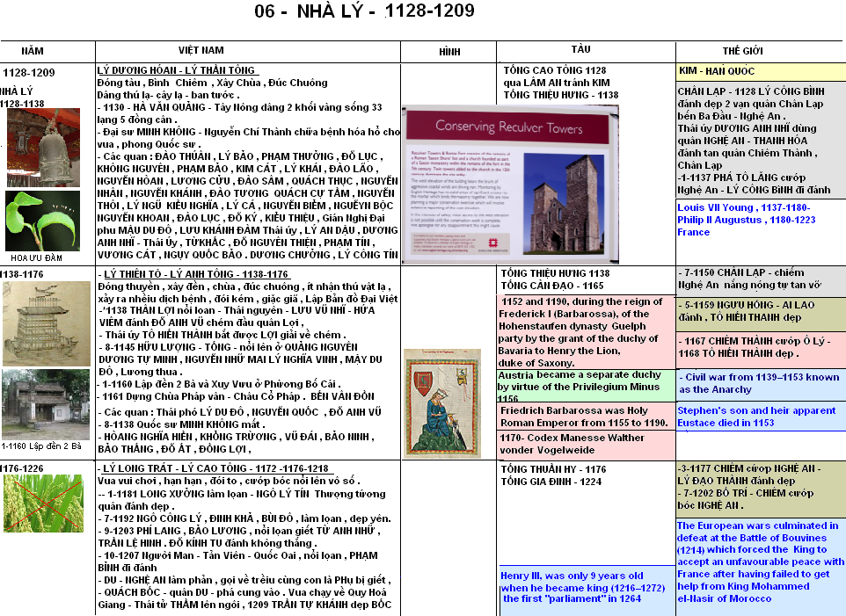Viewport: 846px width, 616px height.
Task: Click the green leaf flower image
Action: [42, 221]
